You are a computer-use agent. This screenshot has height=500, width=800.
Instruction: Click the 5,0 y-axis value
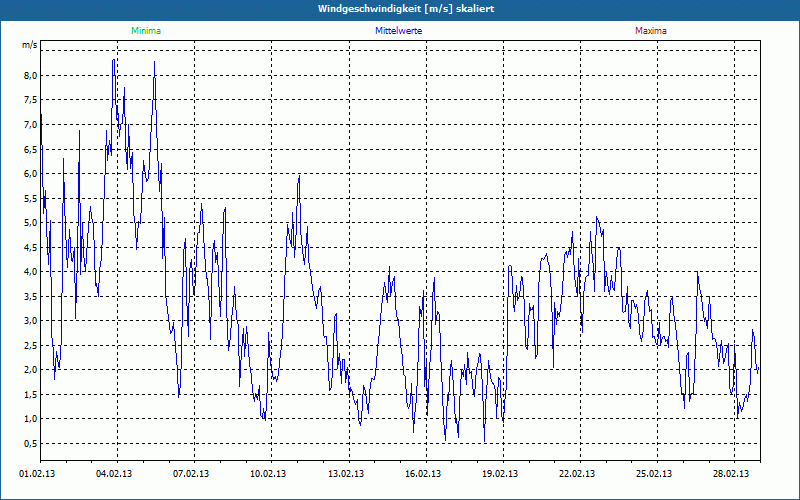[31, 222]
